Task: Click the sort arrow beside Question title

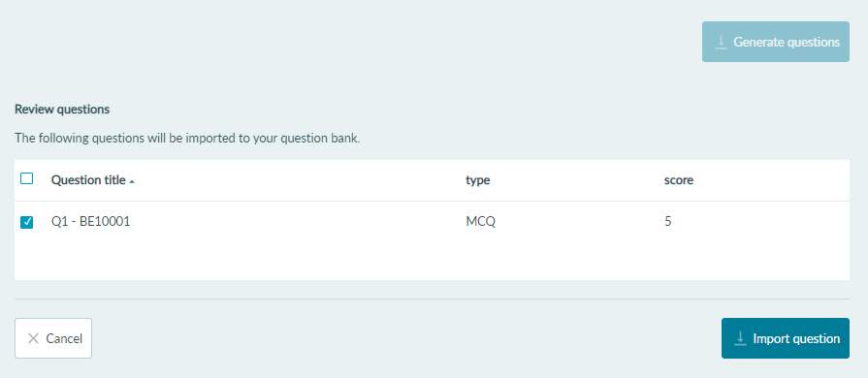Action: tap(132, 181)
